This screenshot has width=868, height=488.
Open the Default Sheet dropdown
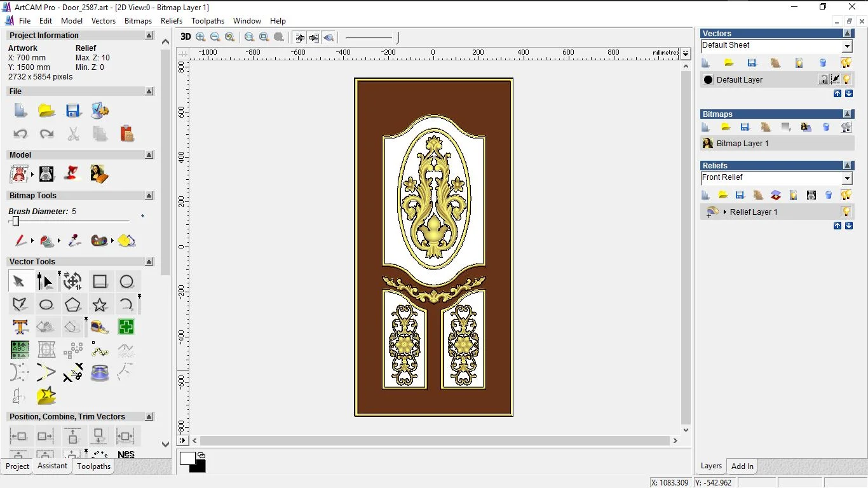pos(847,46)
